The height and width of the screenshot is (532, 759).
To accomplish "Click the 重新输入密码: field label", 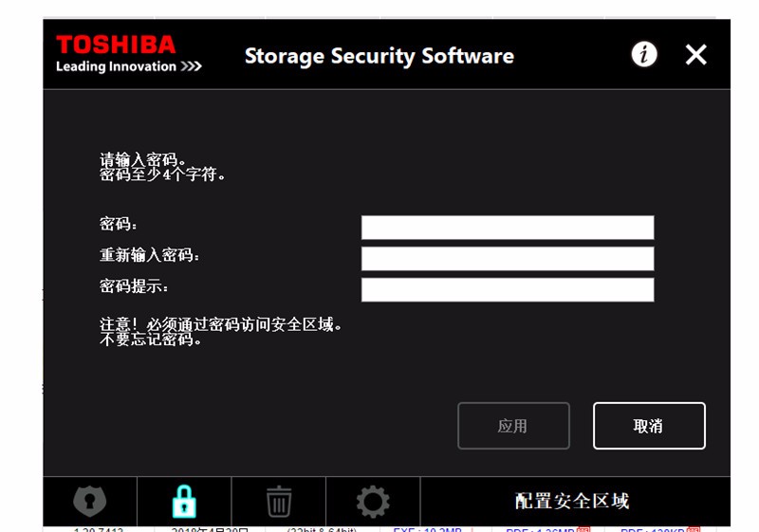I will [149, 255].
